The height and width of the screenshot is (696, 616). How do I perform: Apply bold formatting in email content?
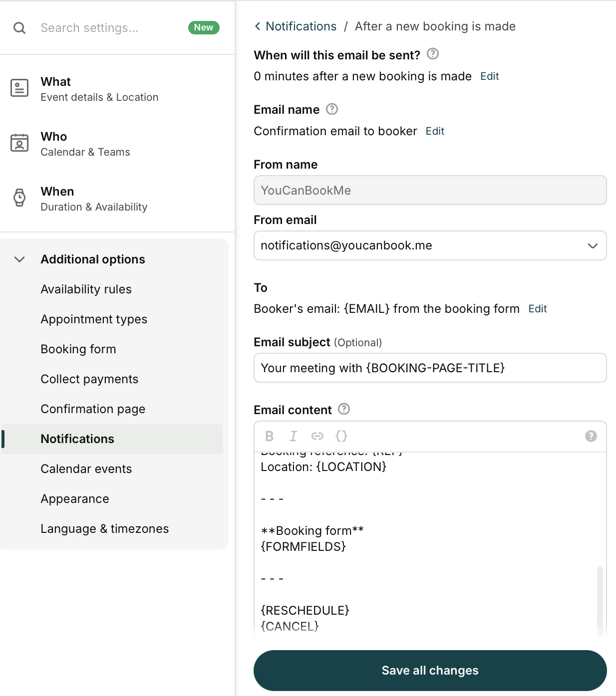coord(269,436)
